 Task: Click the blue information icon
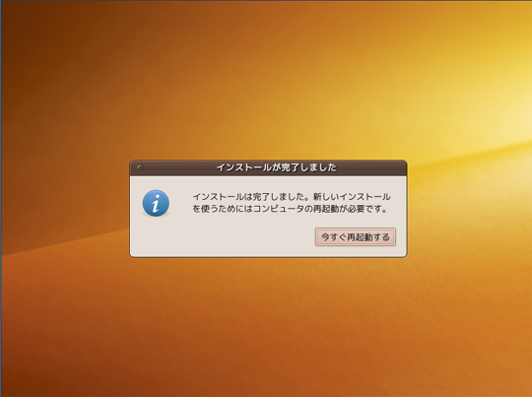pos(156,203)
